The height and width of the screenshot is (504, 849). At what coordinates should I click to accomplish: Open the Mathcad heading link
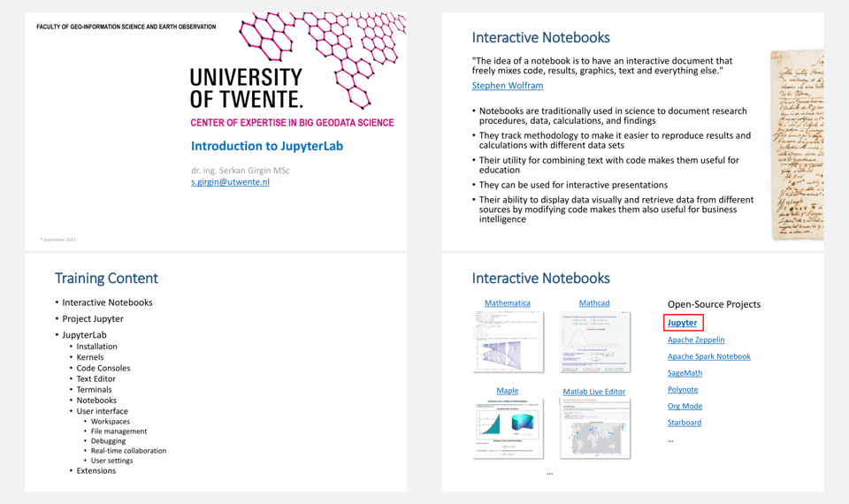(x=593, y=303)
